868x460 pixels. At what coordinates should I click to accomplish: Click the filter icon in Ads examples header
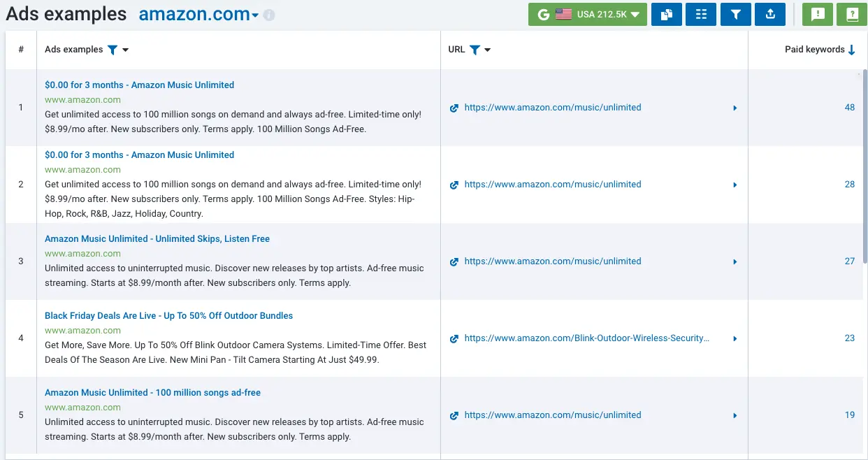click(x=113, y=49)
